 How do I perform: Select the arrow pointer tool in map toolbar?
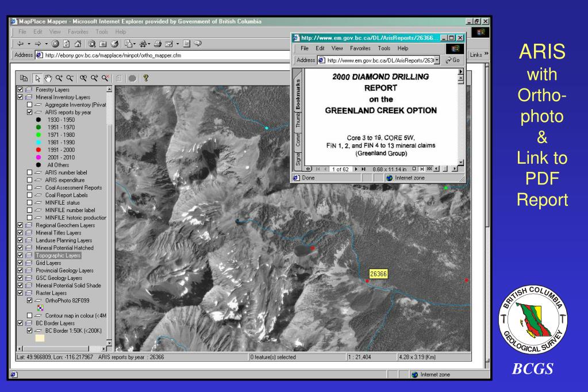37,78
